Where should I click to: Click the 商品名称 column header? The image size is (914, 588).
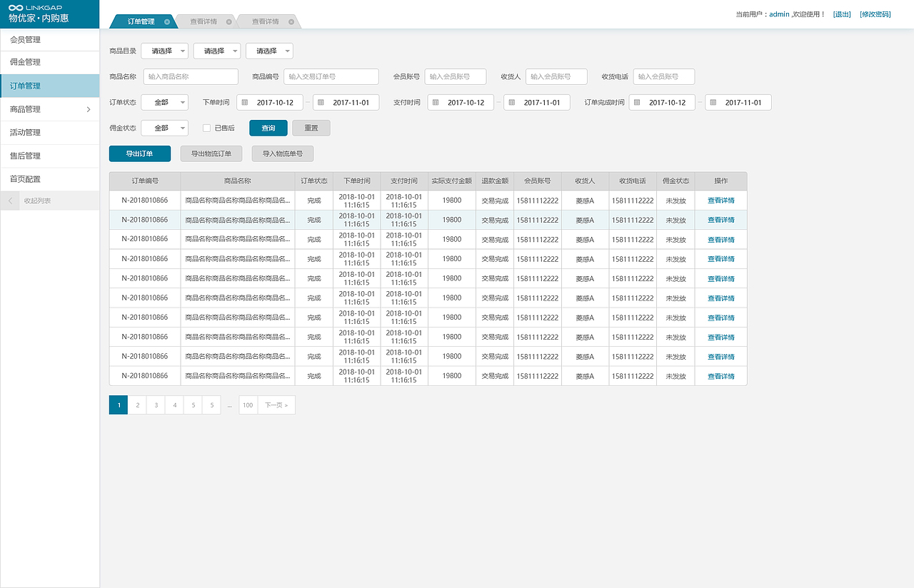[x=238, y=181]
